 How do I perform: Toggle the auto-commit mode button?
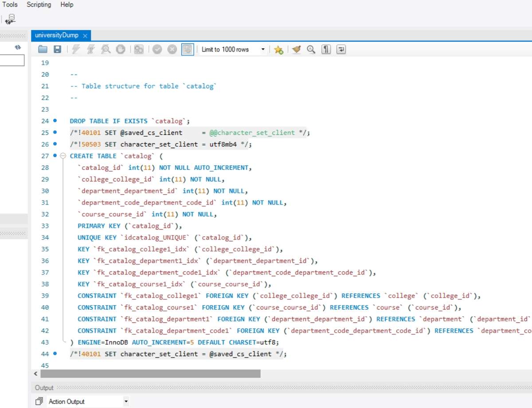click(x=188, y=50)
